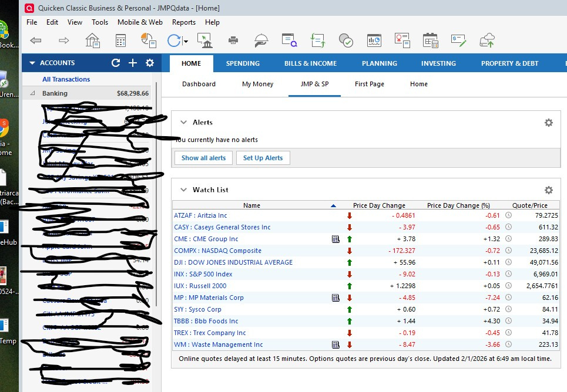567x392 pixels.
Task: Select the First Page sub-tab
Action: point(370,84)
